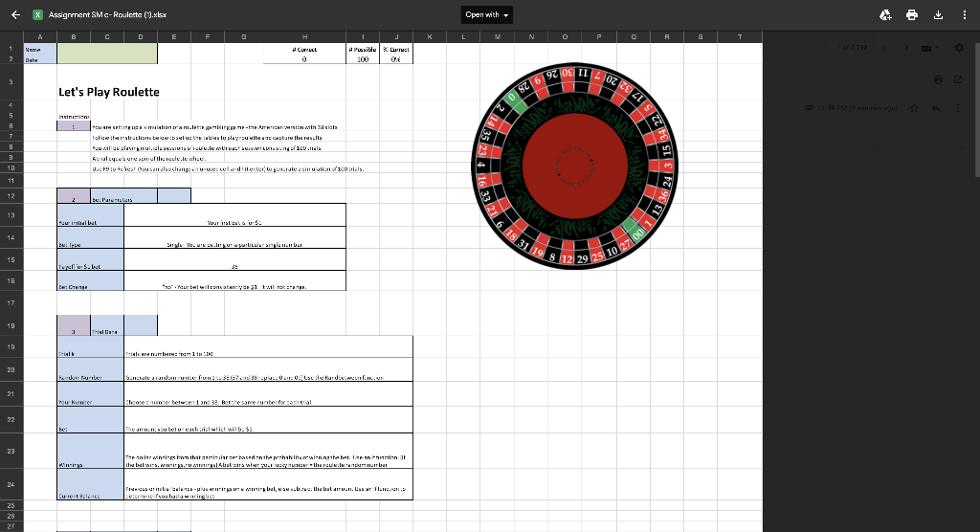Open preview's more actions three-dot menu
The image size is (980, 532).
tap(965, 15)
